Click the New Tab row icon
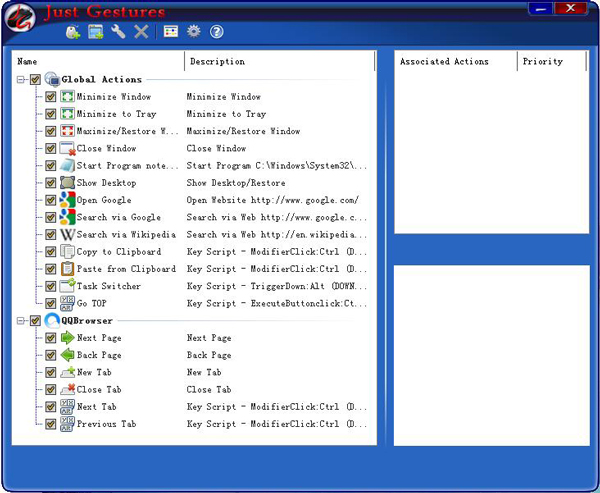Image resolution: width=600 pixels, height=493 pixels. click(67, 372)
